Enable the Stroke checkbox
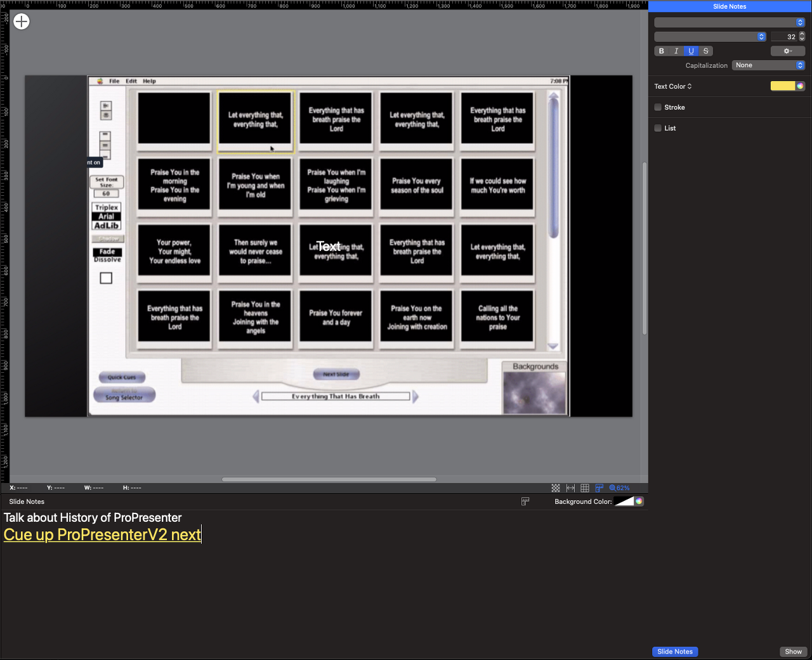 (658, 108)
